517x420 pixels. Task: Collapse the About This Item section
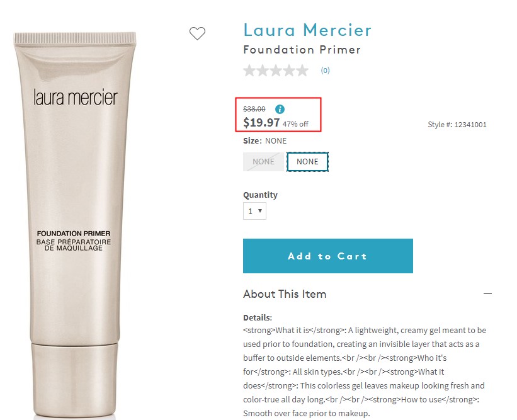click(x=487, y=293)
